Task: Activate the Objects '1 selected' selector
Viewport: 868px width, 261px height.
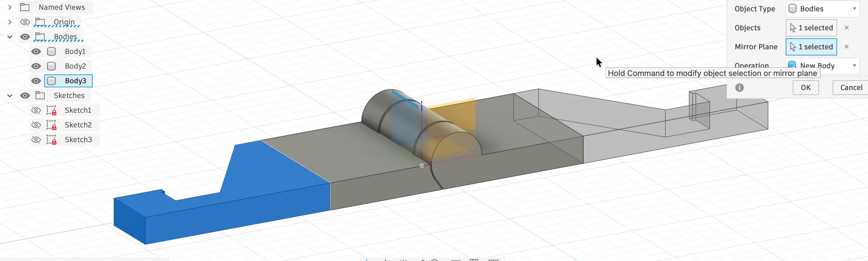Action: pos(811,28)
